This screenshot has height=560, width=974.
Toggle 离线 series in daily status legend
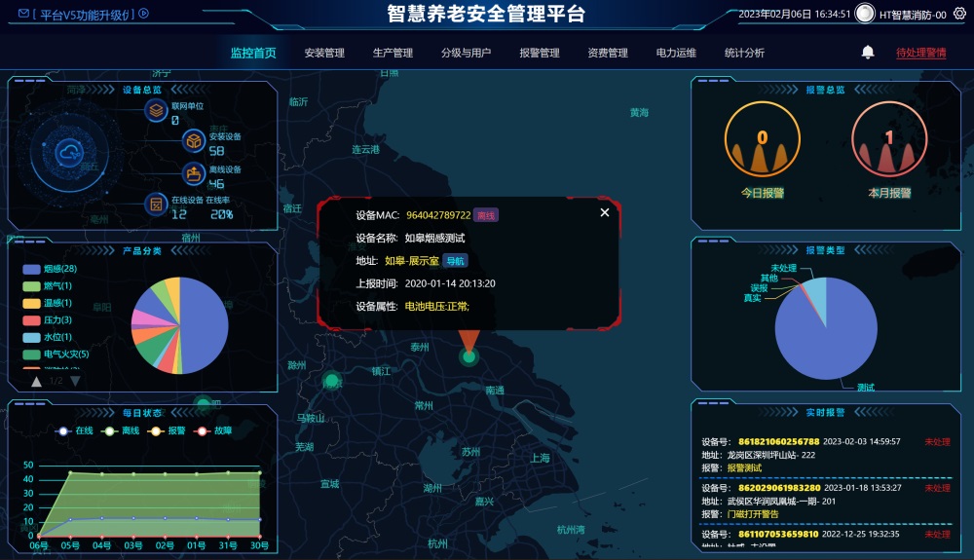121,430
